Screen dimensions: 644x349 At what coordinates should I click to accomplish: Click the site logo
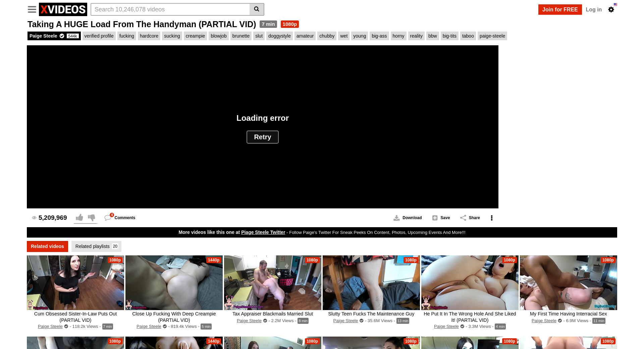63,9
